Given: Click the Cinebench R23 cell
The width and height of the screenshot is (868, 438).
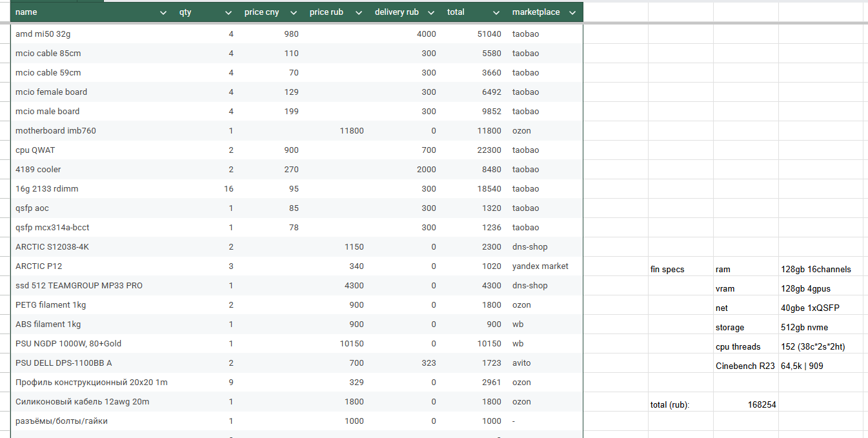Looking at the screenshot, I should (745, 366).
